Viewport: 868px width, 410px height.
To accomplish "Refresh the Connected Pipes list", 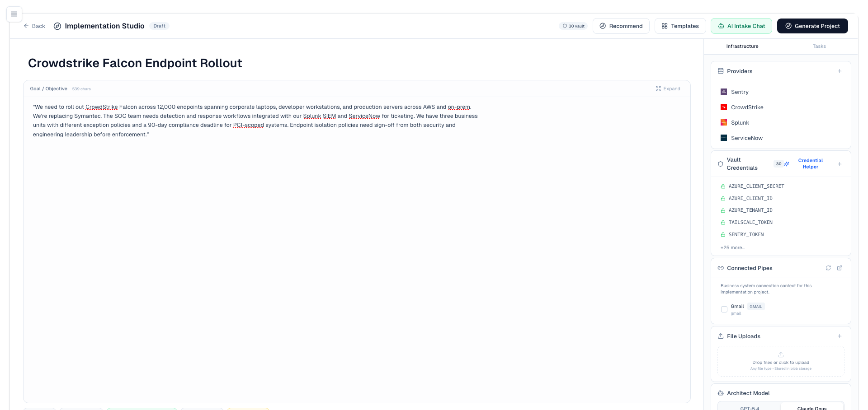I will point(828,268).
